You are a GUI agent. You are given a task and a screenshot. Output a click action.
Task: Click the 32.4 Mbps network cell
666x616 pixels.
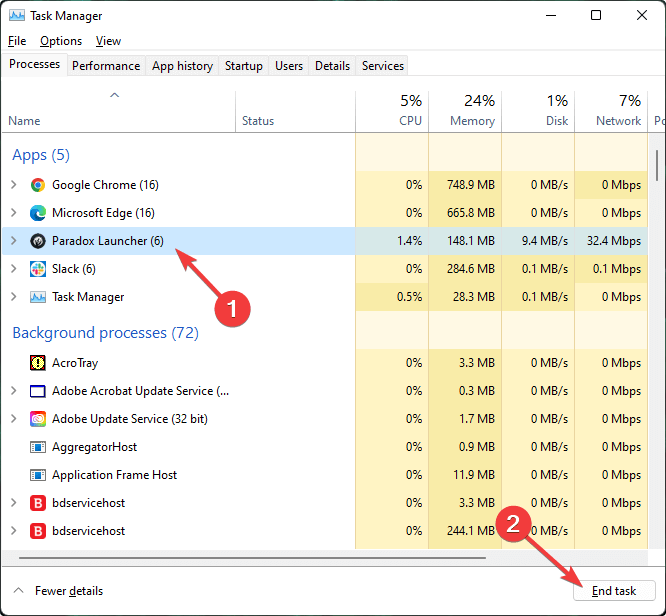(611, 241)
